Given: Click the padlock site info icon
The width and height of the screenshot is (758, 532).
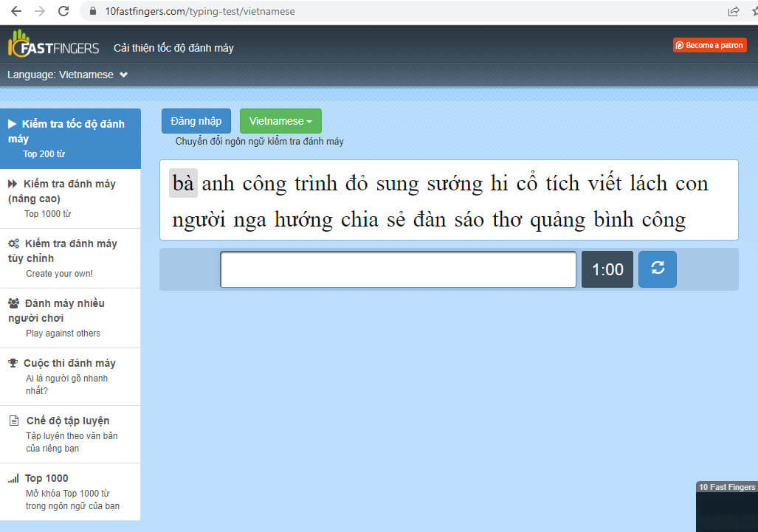Looking at the screenshot, I should [93, 11].
